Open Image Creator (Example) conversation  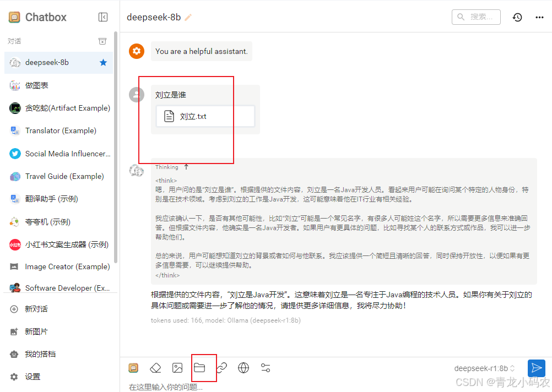pos(58,266)
